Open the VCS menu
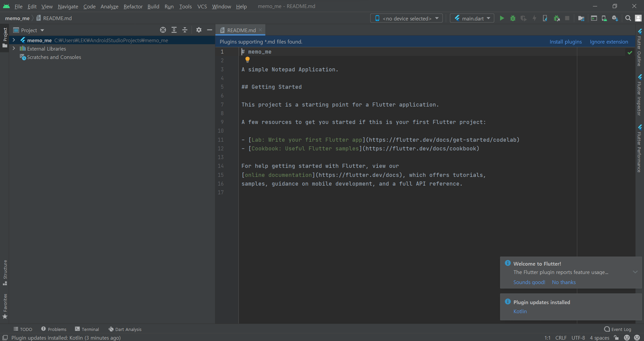Viewport: 644px width, 341px height. tap(202, 6)
